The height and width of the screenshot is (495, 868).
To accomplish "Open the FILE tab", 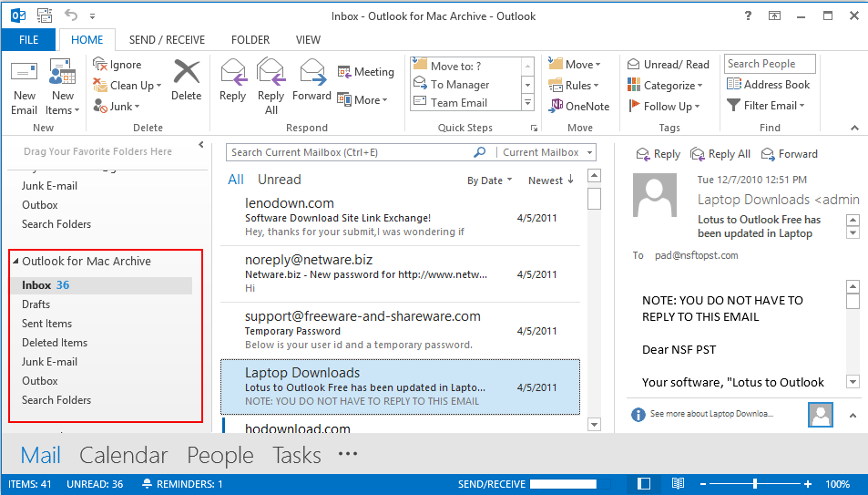I will click(28, 39).
